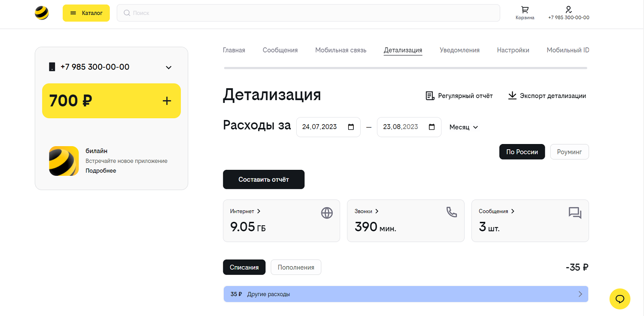Open the Звонки details link

(366, 211)
